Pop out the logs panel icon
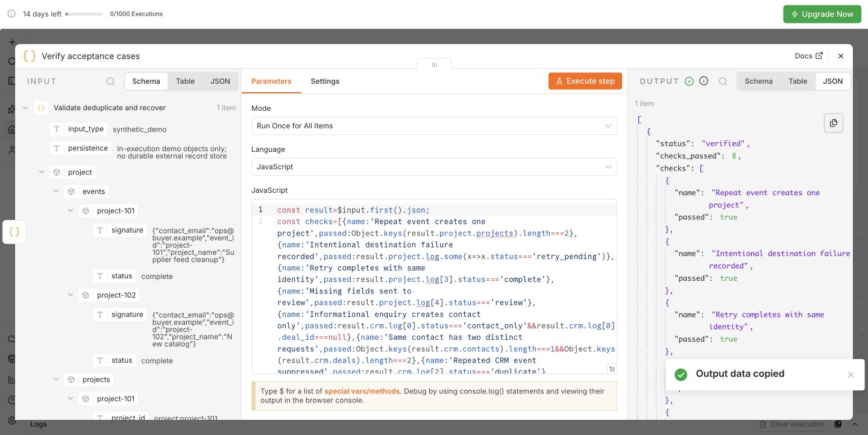The width and height of the screenshot is (868, 435). pyautogui.click(x=838, y=424)
